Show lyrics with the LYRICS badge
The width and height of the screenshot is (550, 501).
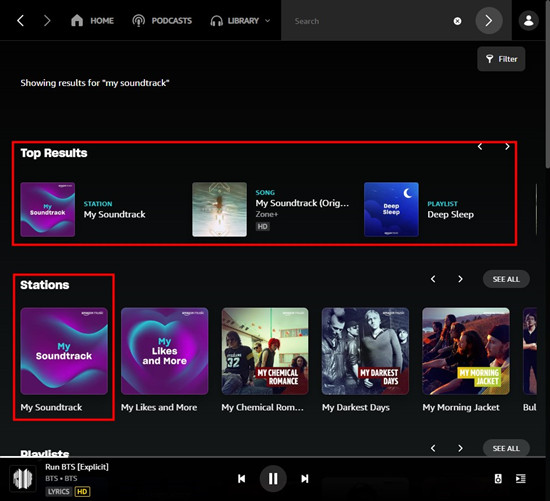pyautogui.click(x=59, y=492)
